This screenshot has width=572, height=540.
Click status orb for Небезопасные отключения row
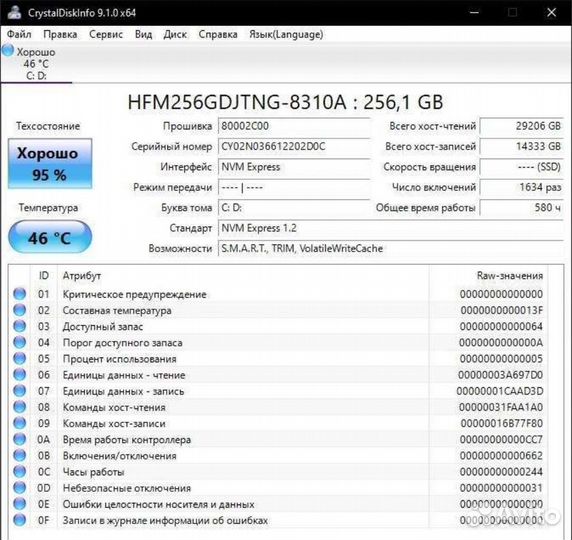(x=20, y=487)
